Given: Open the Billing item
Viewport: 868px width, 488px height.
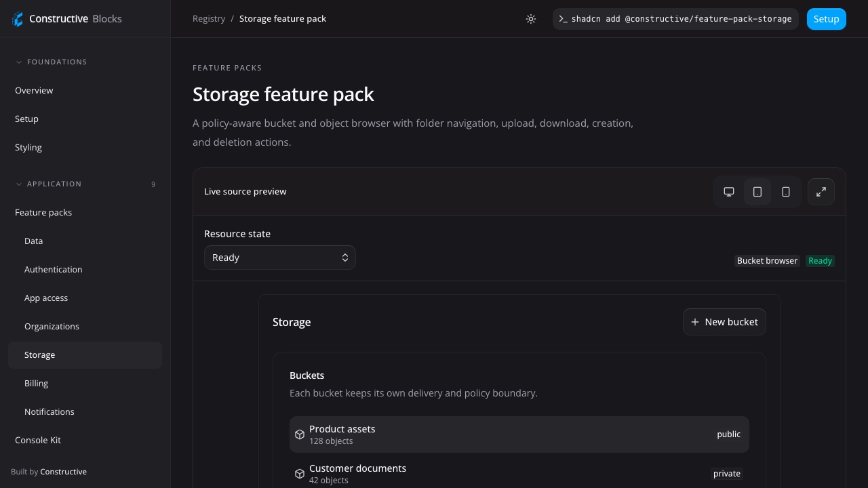Looking at the screenshot, I should tap(85, 383).
